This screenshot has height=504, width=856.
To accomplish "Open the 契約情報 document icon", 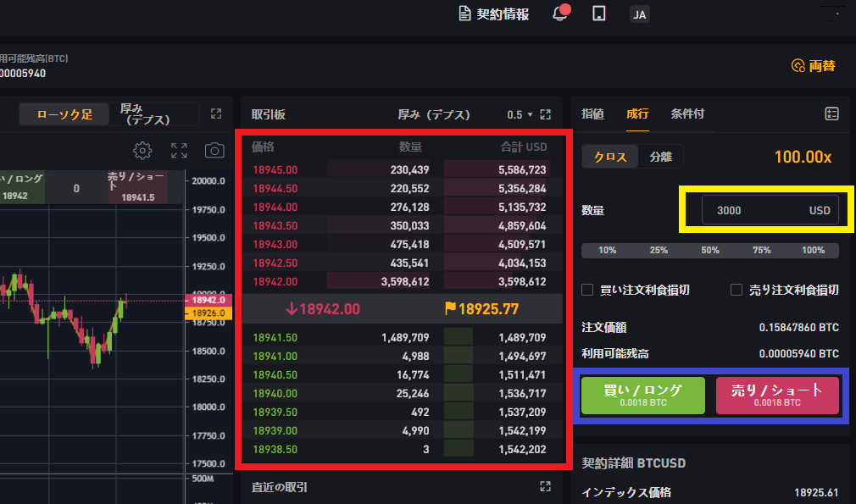I will tap(464, 14).
